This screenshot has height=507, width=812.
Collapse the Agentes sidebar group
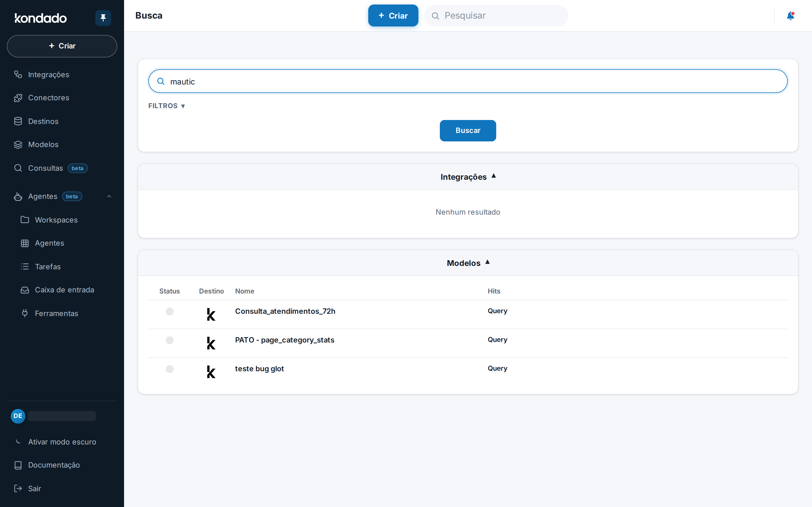pyautogui.click(x=109, y=197)
